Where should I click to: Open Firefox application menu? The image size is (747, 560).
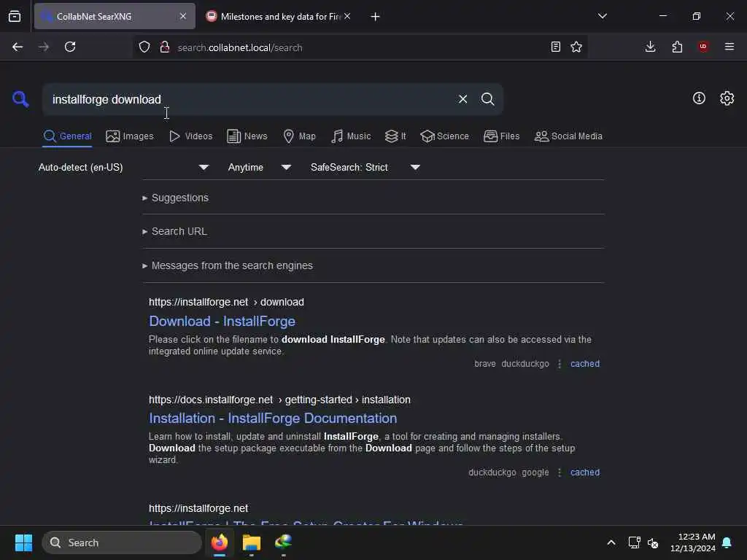[x=729, y=47]
